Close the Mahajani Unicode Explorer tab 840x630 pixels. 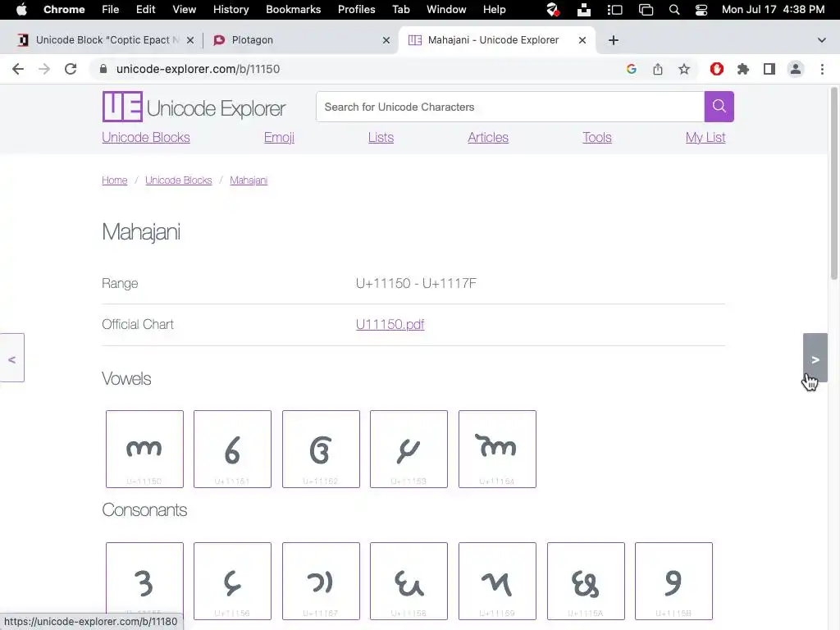(582, 40)
